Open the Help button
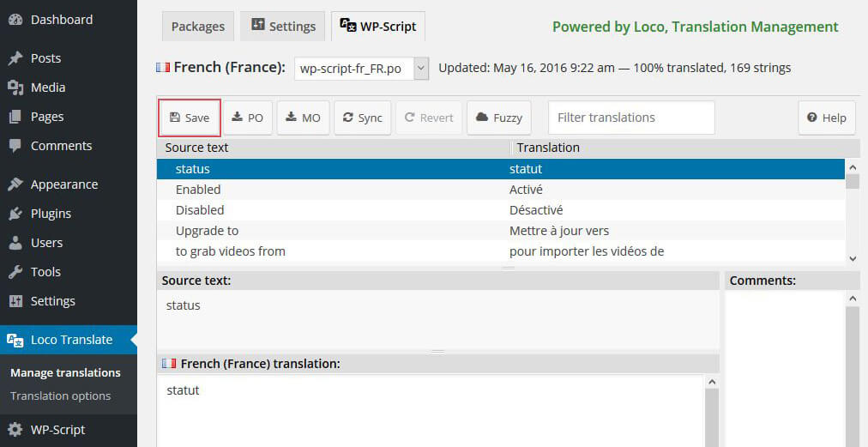This screenshot has width=868, height=447. 827,118
